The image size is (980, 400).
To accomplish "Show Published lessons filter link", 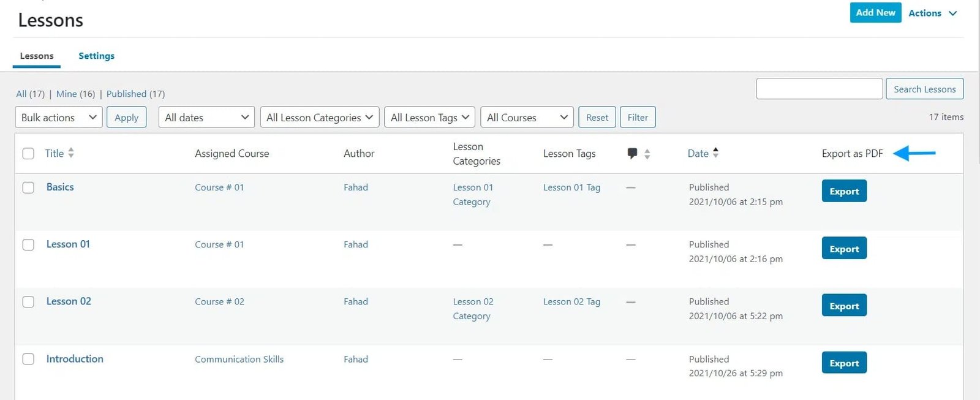I will [135, 94].
